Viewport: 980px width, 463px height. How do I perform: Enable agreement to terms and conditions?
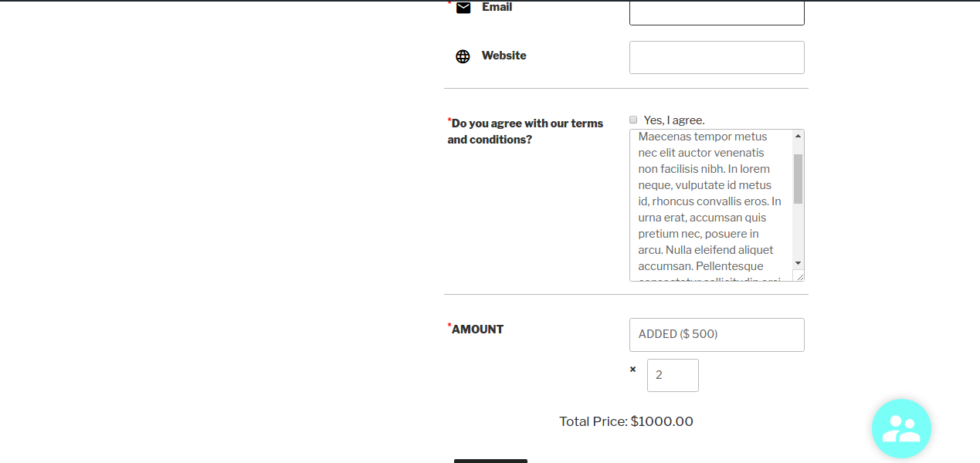click(633, 120)
